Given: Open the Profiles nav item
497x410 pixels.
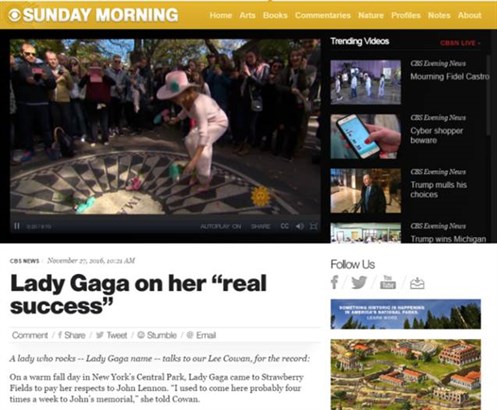Looking at the screenshot, I should coord(406,15).
